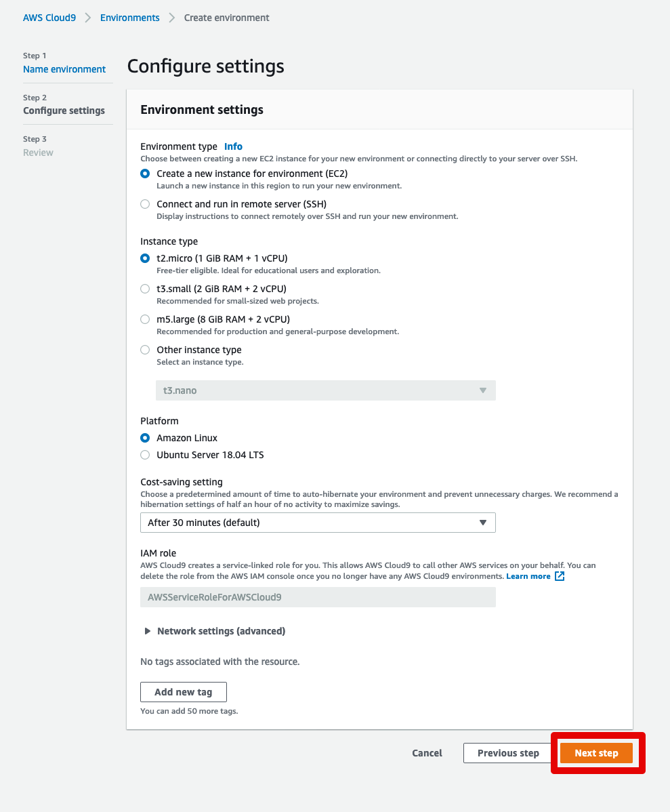Click Add new tag
The image size is (670, 812).
(183, 691)
